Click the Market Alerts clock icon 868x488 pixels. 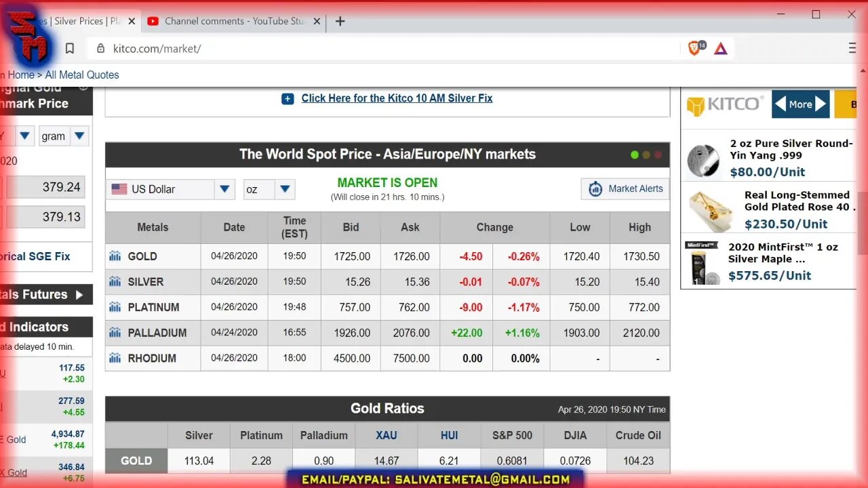595,189
